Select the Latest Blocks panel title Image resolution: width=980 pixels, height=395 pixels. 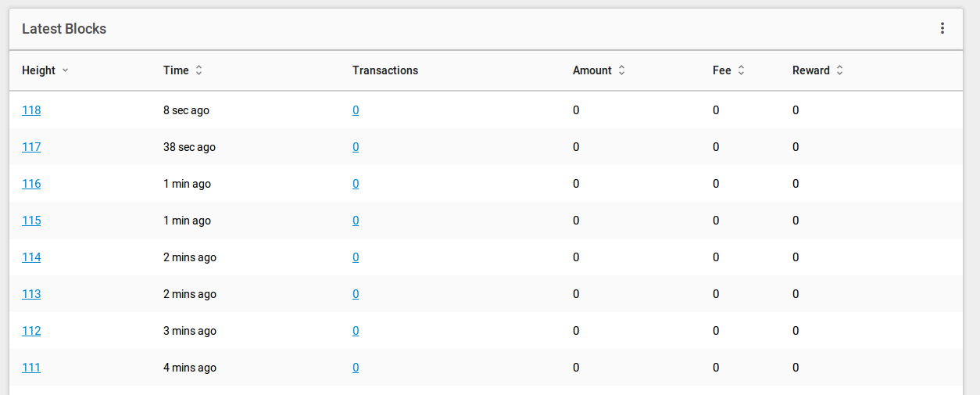pyautogui.click(x=64, y=29)
